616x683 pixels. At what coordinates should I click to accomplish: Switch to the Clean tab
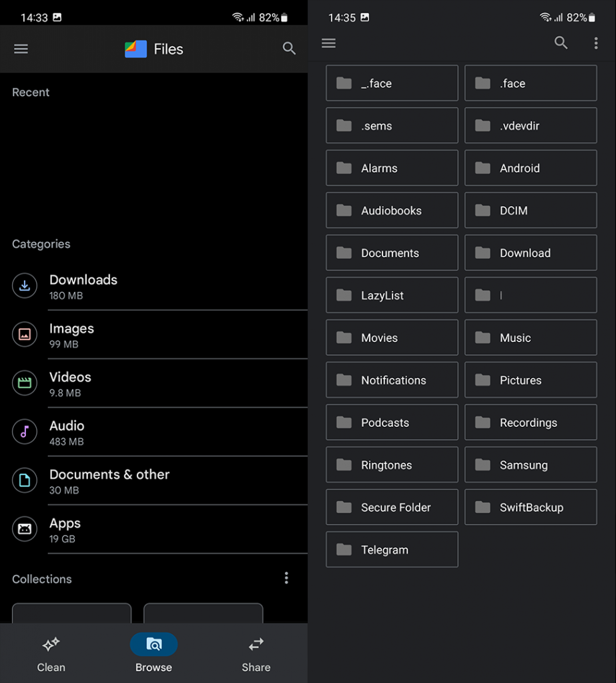click(x=51, y=654)
